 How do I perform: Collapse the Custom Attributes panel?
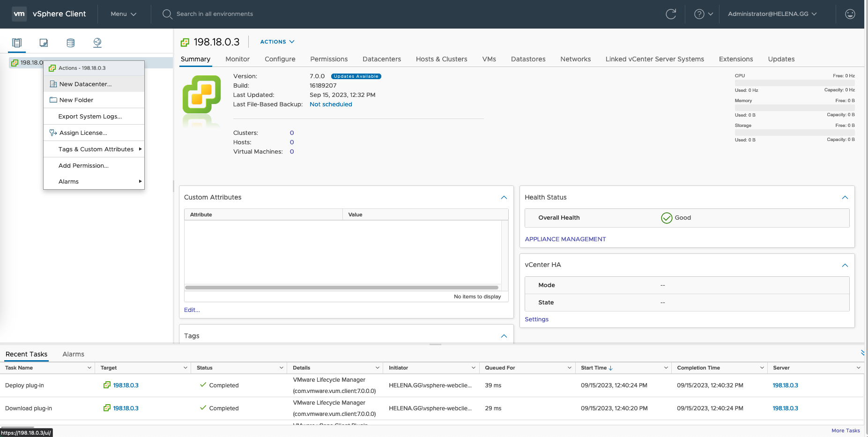coord(504,198)
